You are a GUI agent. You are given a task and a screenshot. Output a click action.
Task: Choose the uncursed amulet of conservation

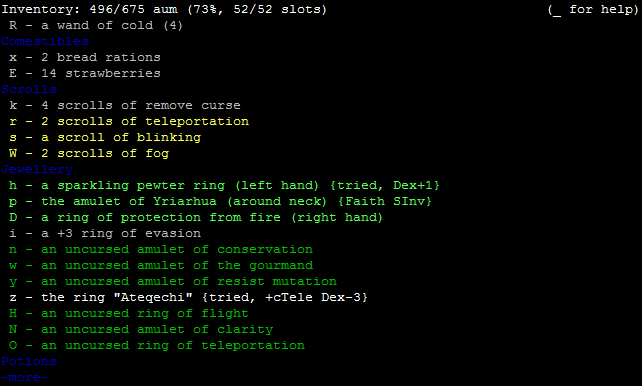click(x=161, y=249)
